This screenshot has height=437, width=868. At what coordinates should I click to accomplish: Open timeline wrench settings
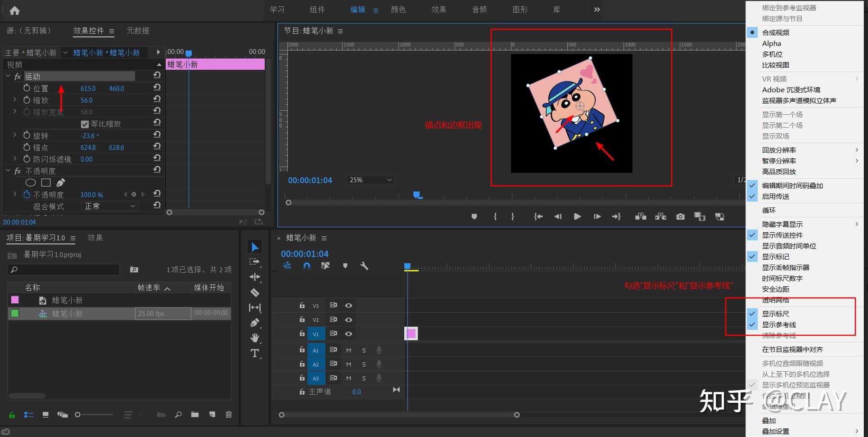364,266
